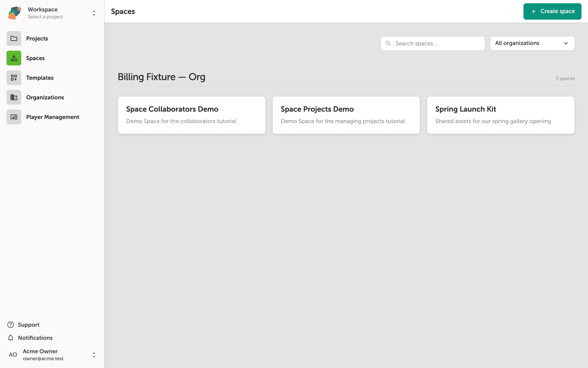Click the workspace logo icon
The width and height of the screenshot is (588, 368).
pos(14,13)
